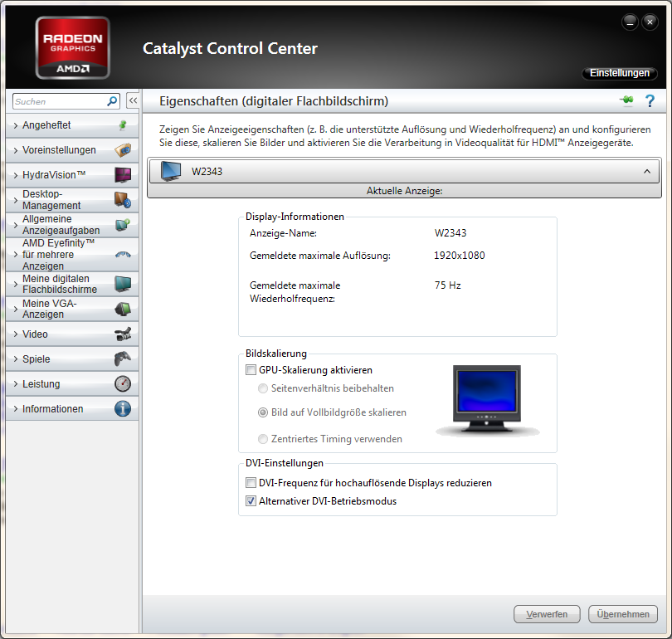Click the Informationen blue info icon

(x=123, y=408)
